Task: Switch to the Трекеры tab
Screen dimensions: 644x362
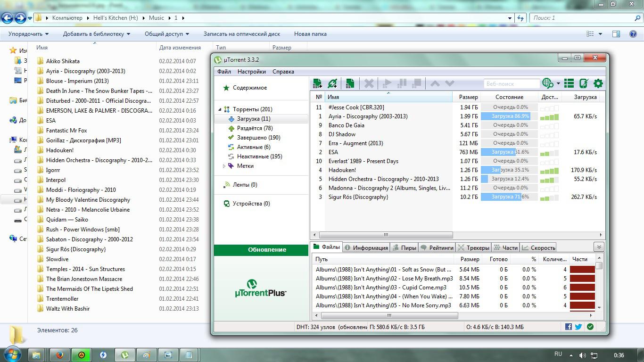Action: pos(473,247)
